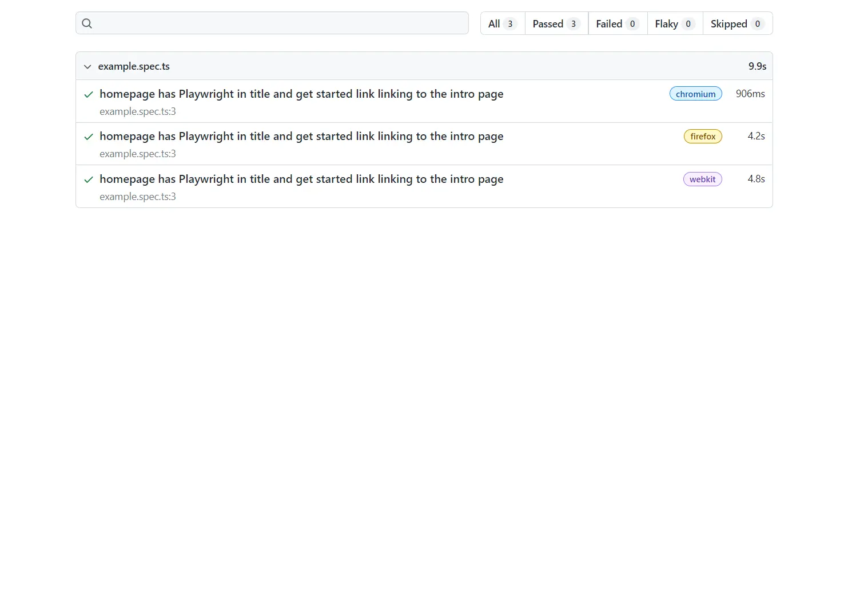Click the 906ms duration value

[x=750, y=94]
